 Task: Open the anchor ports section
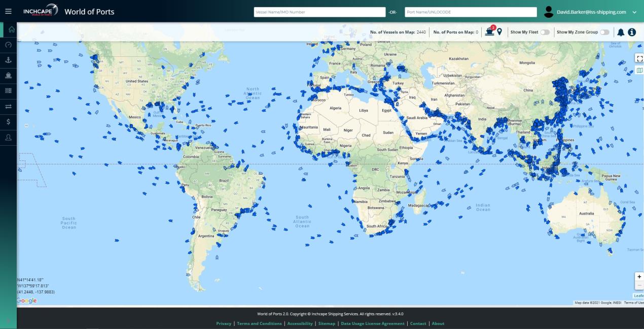coord(8,60)
